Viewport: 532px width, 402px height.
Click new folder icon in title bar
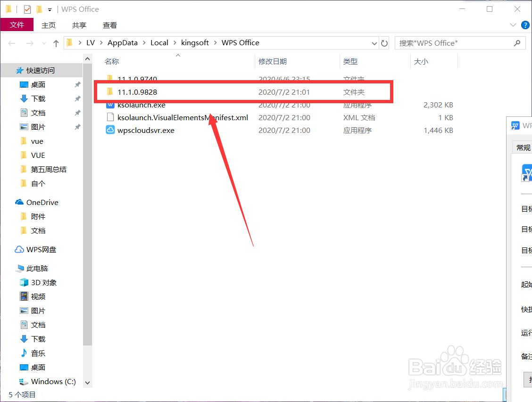(x=39, y=9)
